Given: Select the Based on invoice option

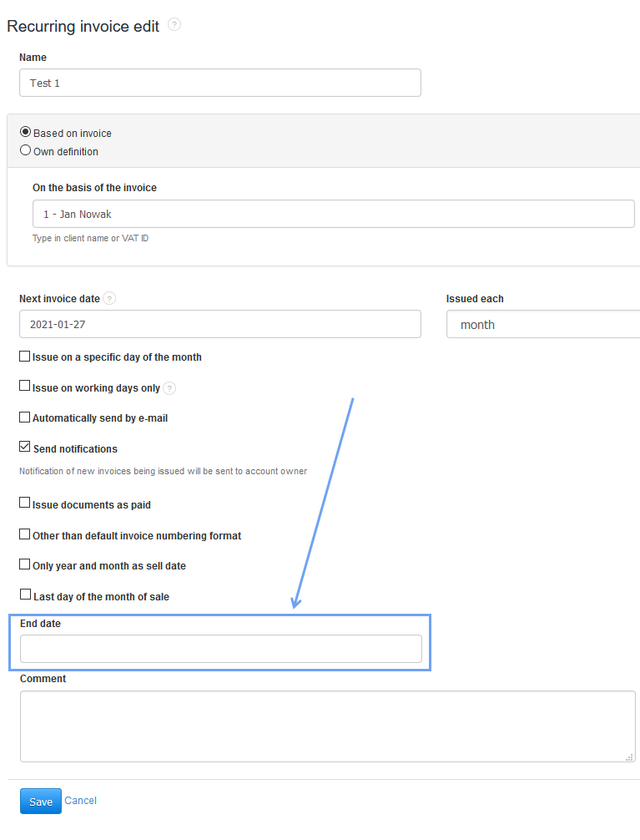Looking at the screenshot, I should coord(25,132).
